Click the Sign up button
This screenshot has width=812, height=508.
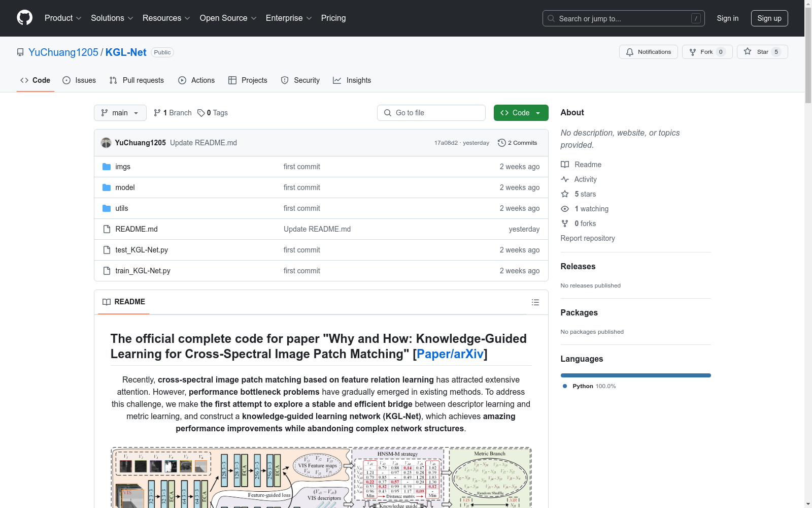click(x=769, y=18)
